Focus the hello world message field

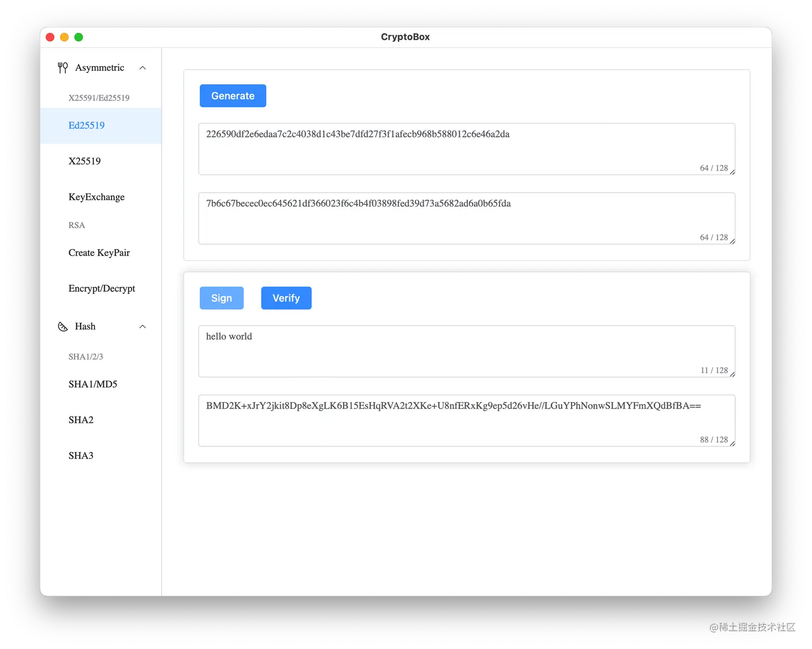point(467,352)
